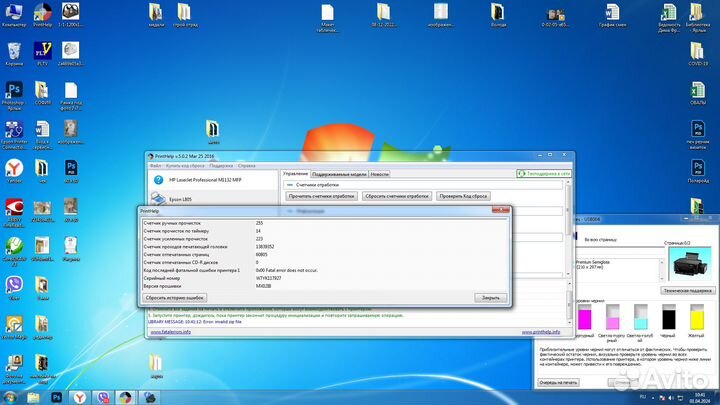This screenshot has height=405, width=720.
Task: Click Проверить Код сброса button
Action: [463, 196]
